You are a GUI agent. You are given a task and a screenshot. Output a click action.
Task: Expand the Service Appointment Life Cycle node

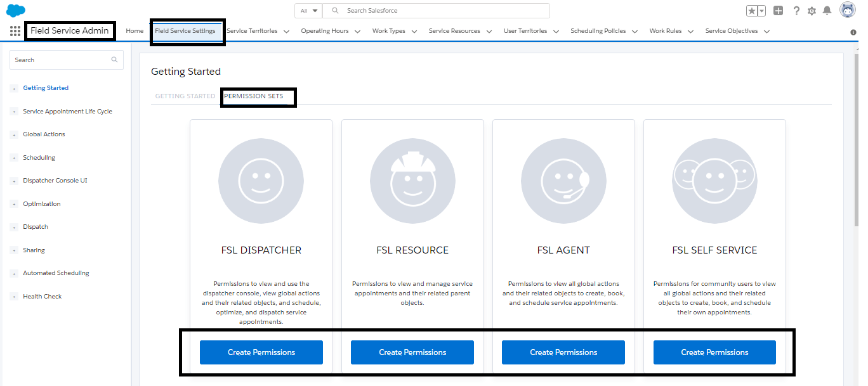pyautogui.click(x=14, y=112)
